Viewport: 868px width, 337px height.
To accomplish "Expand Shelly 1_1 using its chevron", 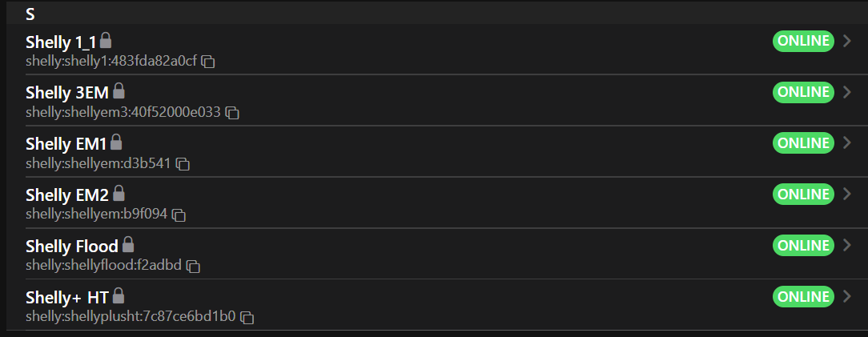I will click(848, 41).
